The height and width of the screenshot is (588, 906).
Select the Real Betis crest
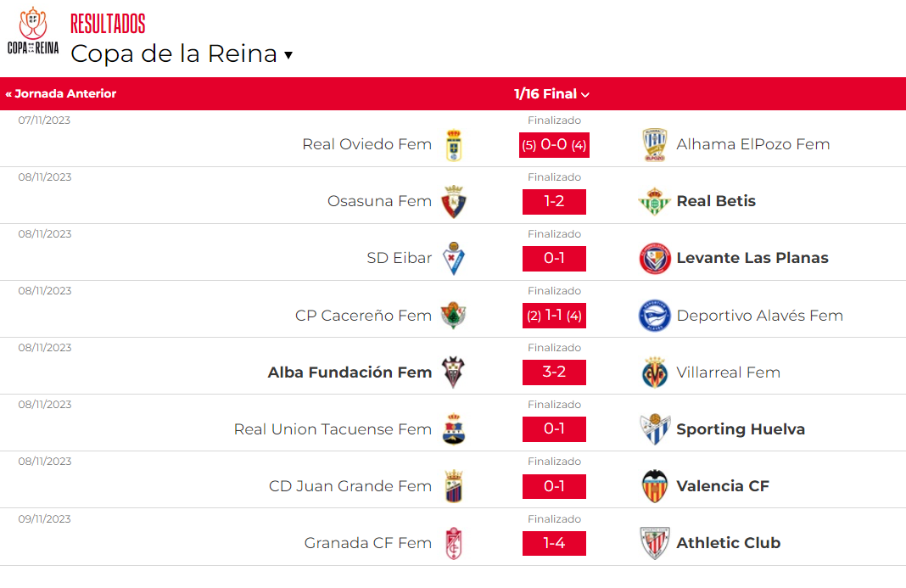point(654,201)
